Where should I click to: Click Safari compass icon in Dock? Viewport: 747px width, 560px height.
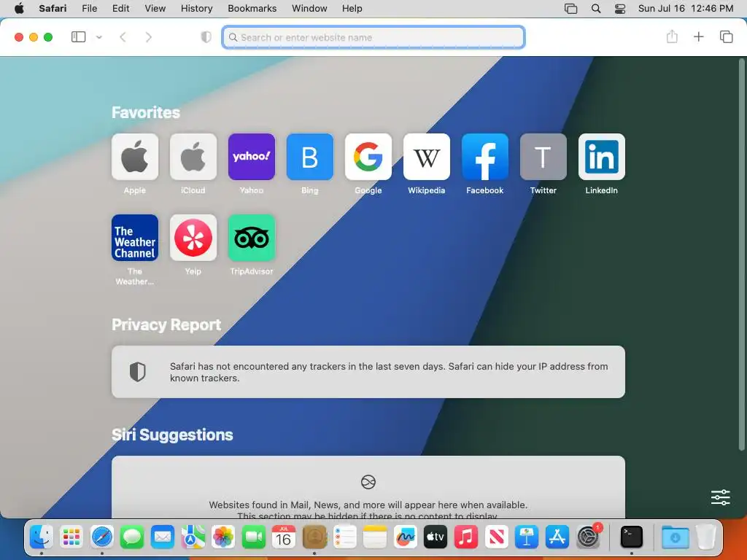pos(102,537)
